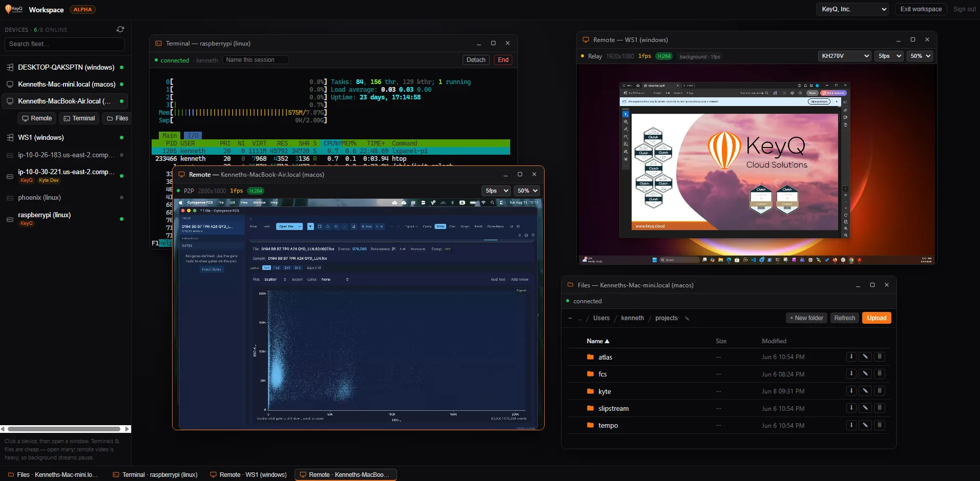Change MacBook-Air remote 5fps dropdown
The height and width of the screenshot is (481, 980).
[x=496, y=191]
